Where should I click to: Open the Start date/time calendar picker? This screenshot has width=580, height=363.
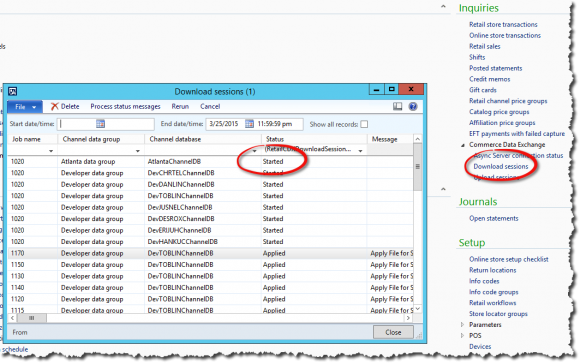click(101, 124)
